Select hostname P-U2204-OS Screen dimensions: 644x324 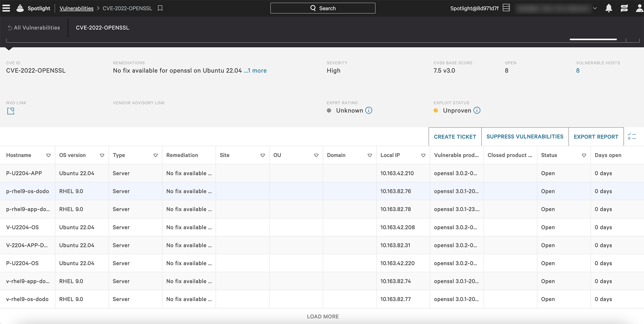pos(22,263)
